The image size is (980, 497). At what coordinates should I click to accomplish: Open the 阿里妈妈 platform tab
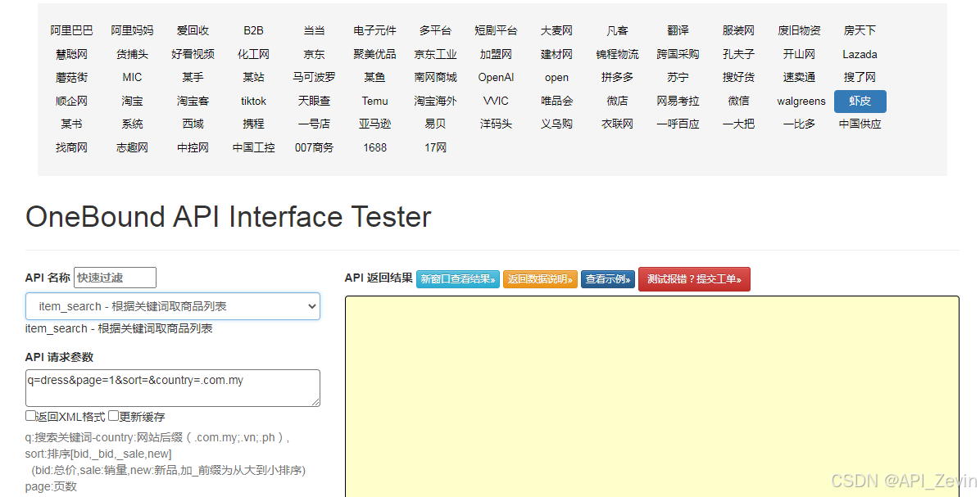point(132,30)
